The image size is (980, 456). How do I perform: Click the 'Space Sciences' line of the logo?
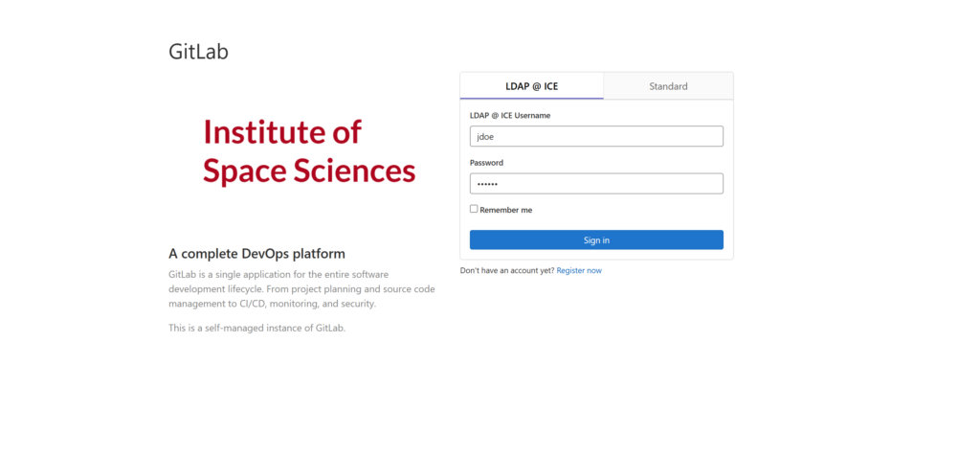pyautogui.click(x=309, y=171)
